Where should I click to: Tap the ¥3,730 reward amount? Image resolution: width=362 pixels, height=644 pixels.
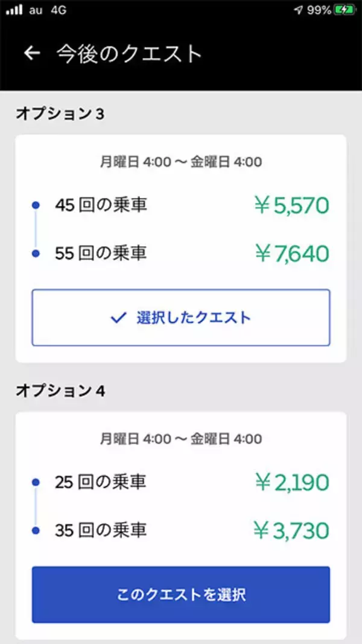pyautogui.click(x=292, y=531)
